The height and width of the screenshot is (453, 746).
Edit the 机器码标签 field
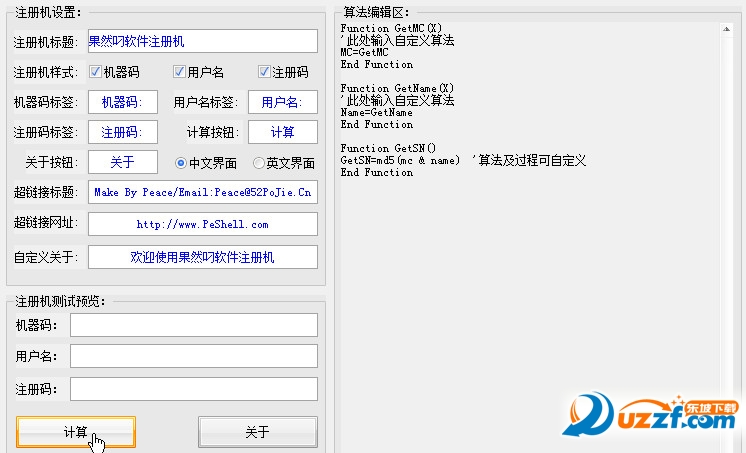[x=123, y=102]
